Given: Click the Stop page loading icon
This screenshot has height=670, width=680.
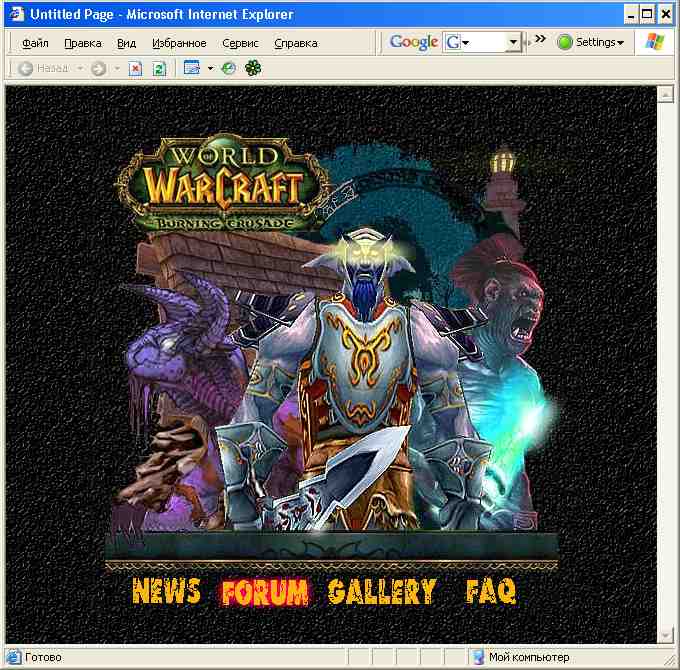Looking at the screenshot, I should 135,68.
